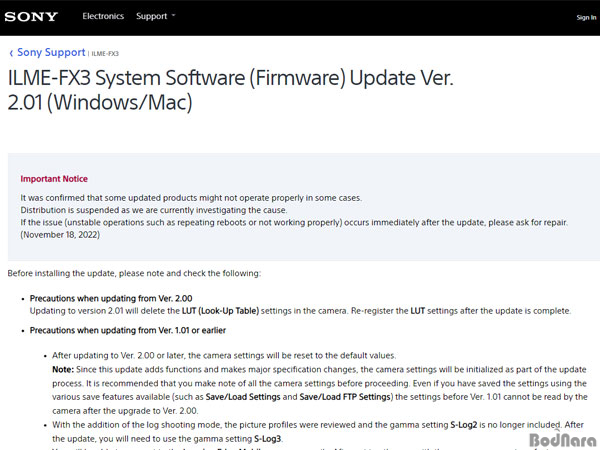Image resolution: width=600 pixels, height=450 pixels.
Task: Click the (November 18, 2022) date text
Action: (60, 235)
